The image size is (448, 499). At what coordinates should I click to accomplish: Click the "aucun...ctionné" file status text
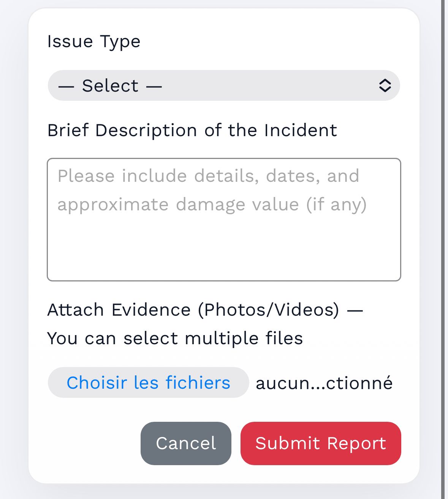[324, 383]
